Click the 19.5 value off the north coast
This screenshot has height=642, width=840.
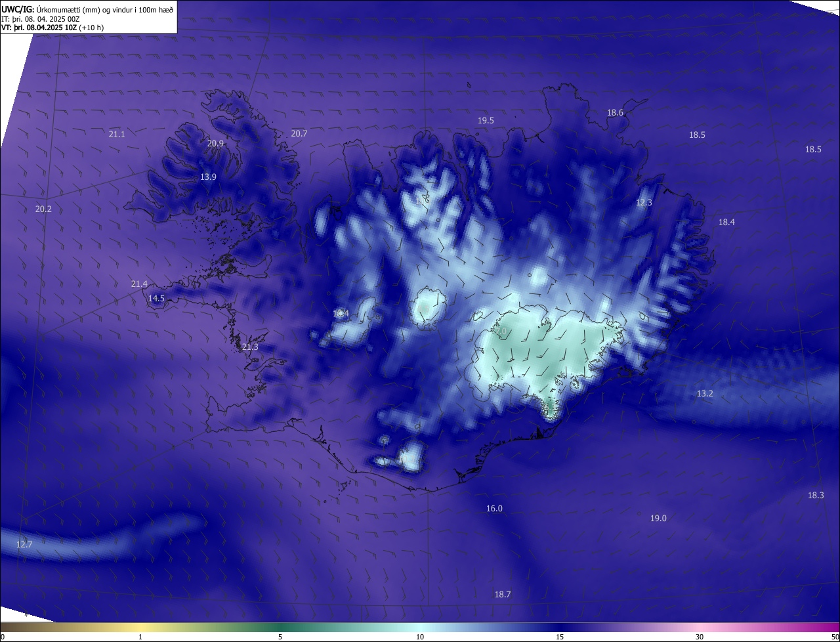[486, 121]
